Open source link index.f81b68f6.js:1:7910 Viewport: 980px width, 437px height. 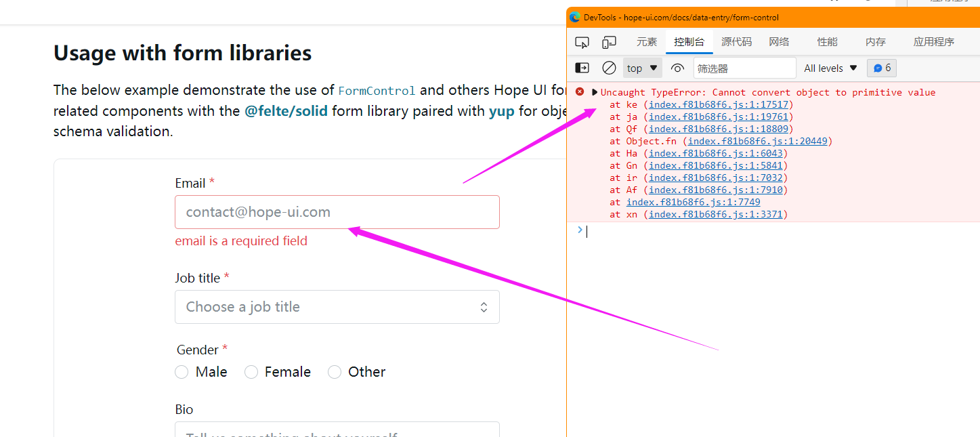click(x=716, y=190)
